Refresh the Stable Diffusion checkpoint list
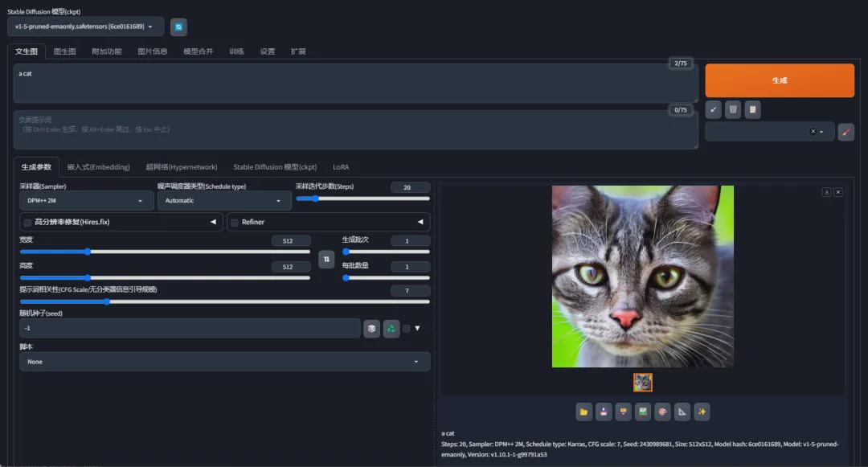Screen dimensions: 868x467 pyautogui.click(x=178, y=27)
